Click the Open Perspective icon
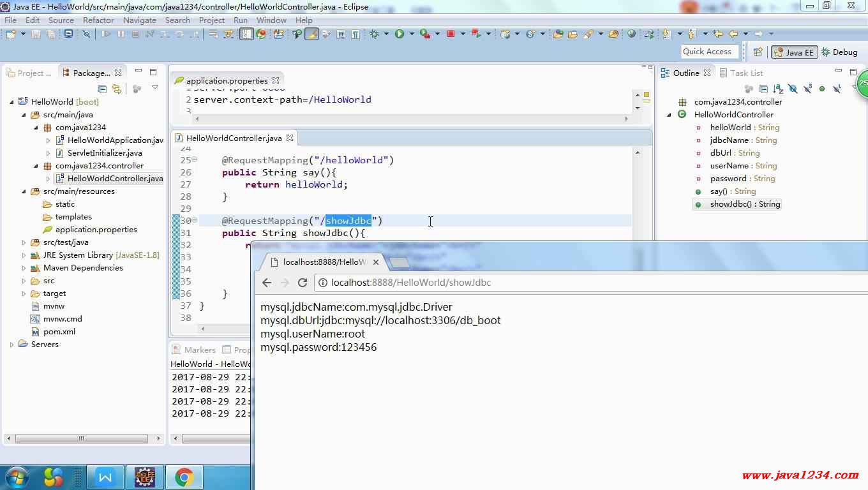Viewport: 868px width, 490px height. (x=758, y=52)
